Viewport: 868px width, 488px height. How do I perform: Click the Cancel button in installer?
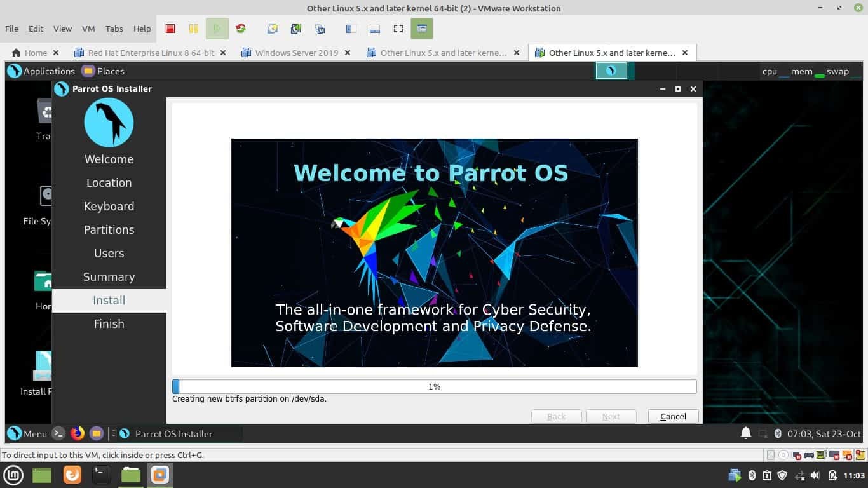coord(673,416)
